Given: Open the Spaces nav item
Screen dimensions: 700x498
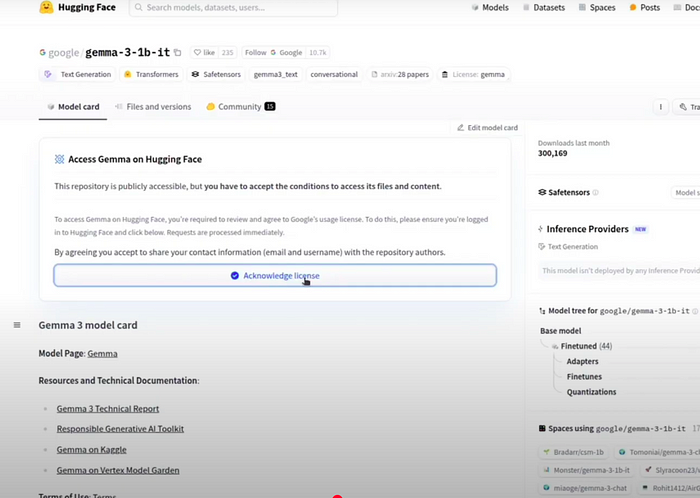Looking at the screenshot, I should pyautogui.click(x=597, y=8).
